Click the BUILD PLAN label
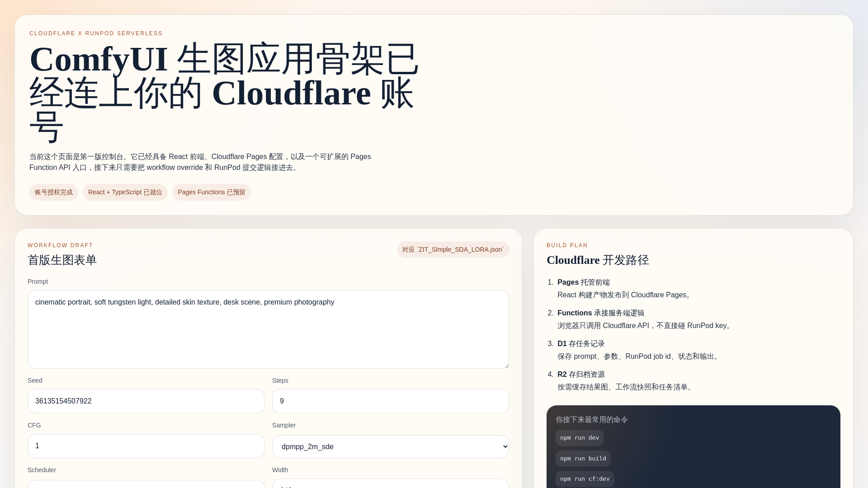This screenshot has height=488, width=868. (567, 245)
